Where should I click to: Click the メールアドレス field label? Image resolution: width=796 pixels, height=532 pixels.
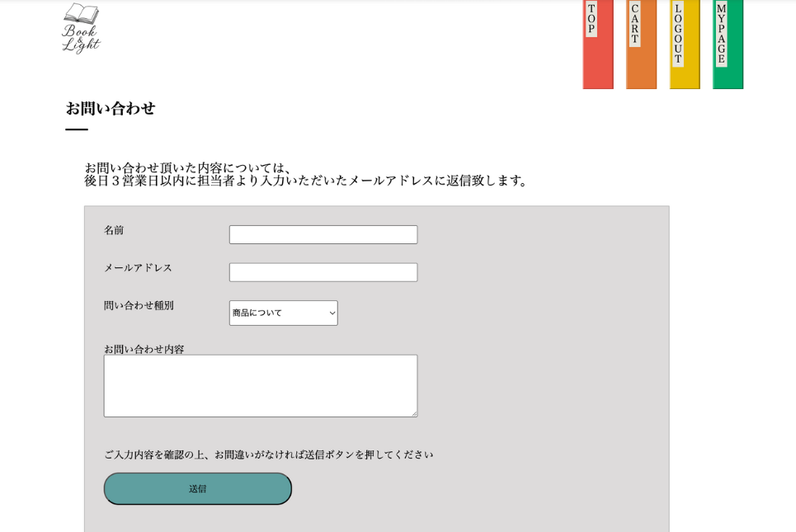[x=138, y=268]
